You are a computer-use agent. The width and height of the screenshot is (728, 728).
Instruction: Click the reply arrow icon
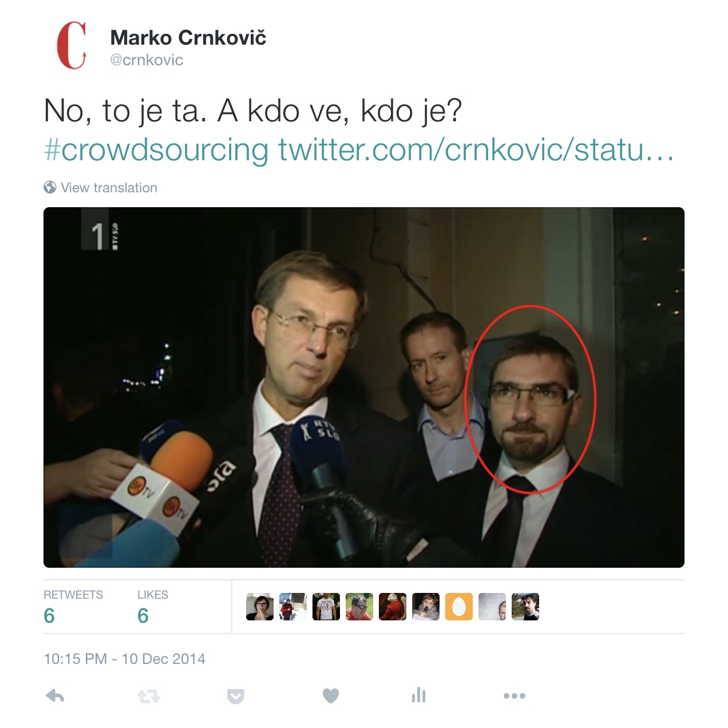point(55,696)
